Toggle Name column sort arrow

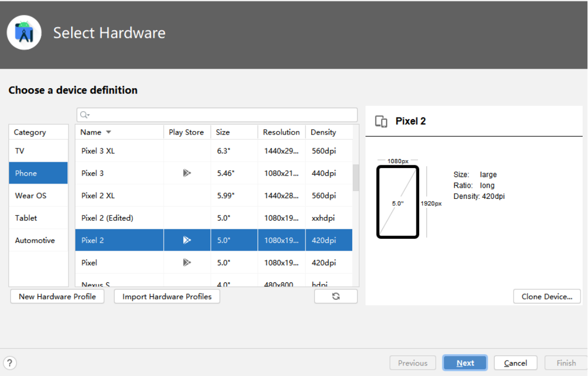click(x=108, y=132)
